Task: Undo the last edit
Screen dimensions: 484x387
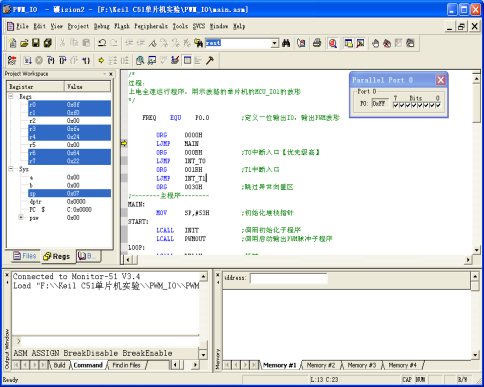Action: [102, 43]
